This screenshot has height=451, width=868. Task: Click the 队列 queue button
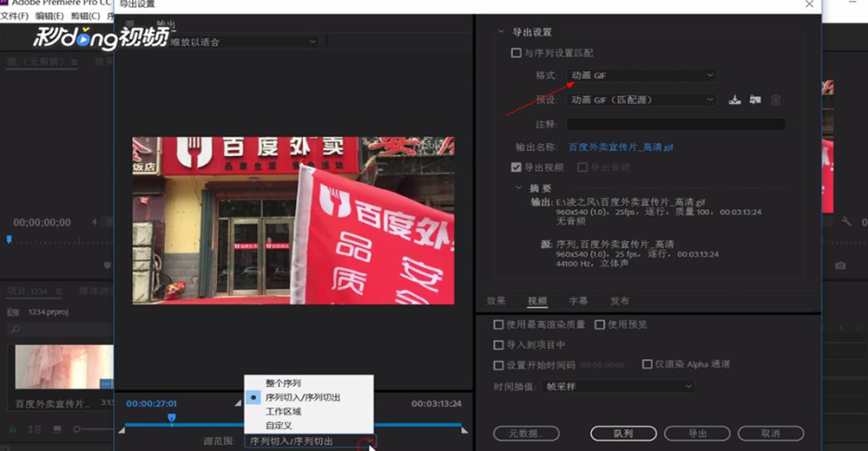[x=623, y=434]
